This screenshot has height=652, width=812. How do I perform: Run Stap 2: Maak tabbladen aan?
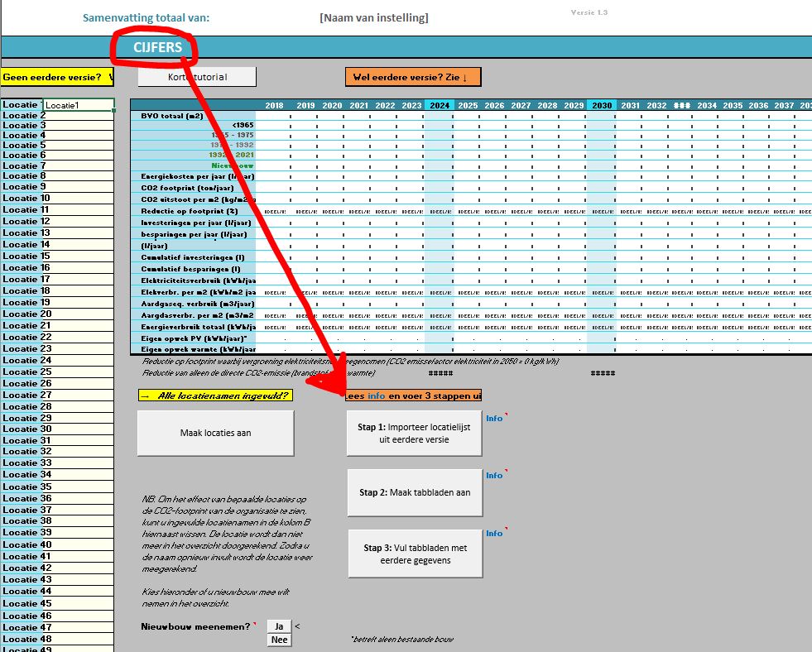coord(415,492)
